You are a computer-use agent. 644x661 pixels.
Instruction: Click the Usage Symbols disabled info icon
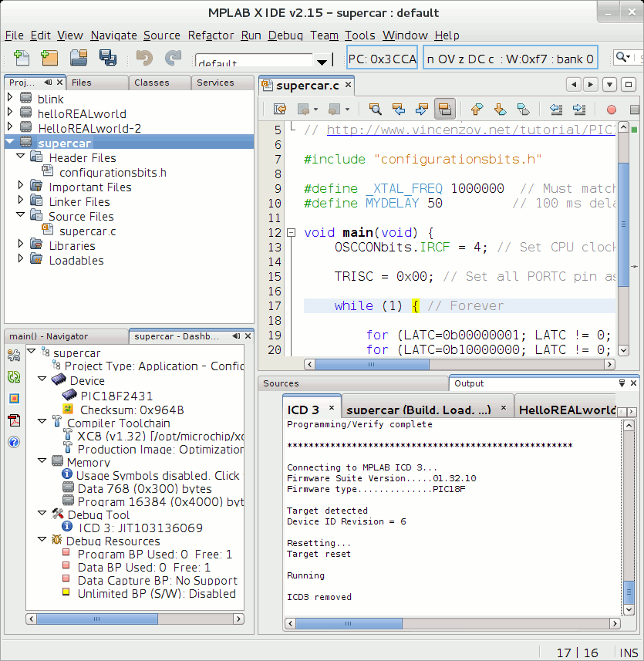67,474
